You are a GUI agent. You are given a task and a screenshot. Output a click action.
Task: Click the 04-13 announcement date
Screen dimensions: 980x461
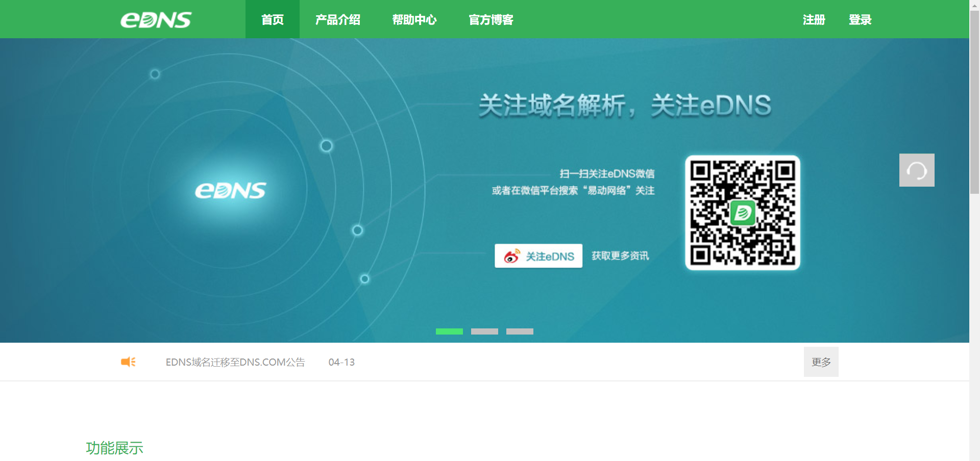[341, 362]
